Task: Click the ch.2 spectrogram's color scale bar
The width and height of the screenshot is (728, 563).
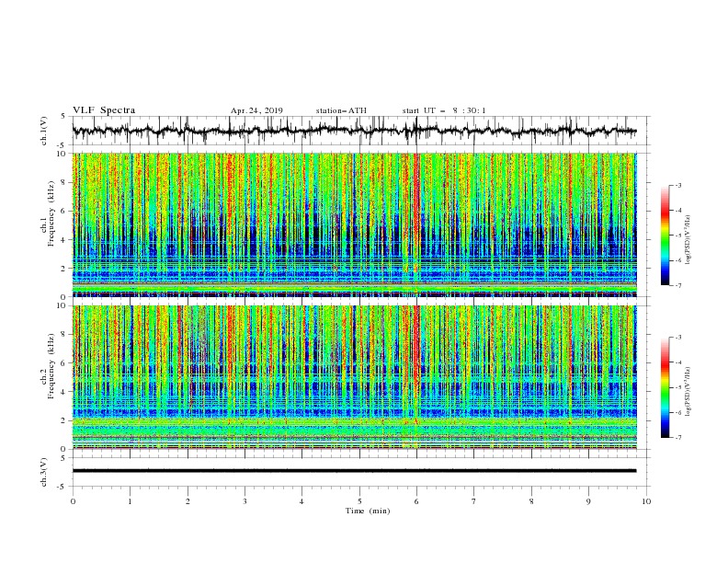Action: [x=665, y=387]
